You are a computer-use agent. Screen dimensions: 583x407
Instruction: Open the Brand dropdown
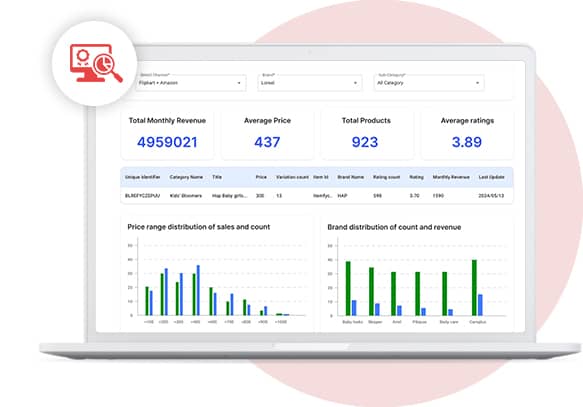click(309, 83)
